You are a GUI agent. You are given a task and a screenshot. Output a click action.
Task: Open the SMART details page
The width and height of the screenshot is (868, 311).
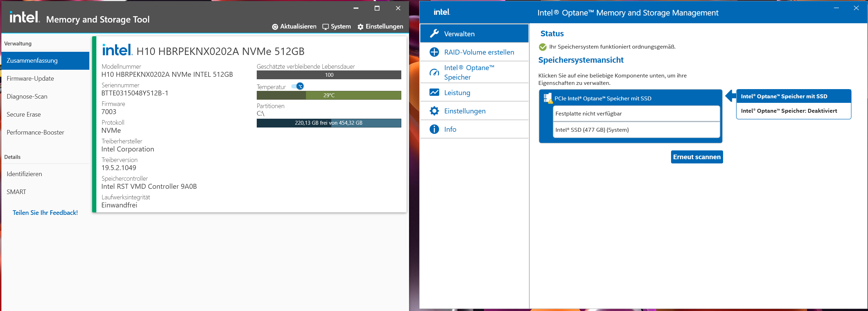point(16,192)
